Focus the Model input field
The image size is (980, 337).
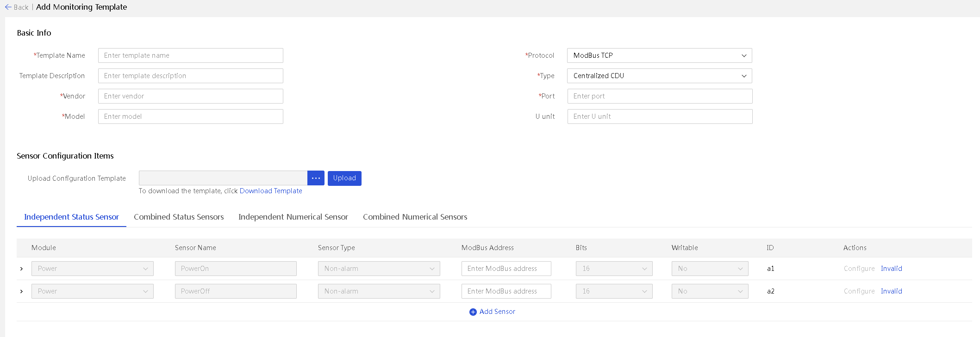(190, 116)
